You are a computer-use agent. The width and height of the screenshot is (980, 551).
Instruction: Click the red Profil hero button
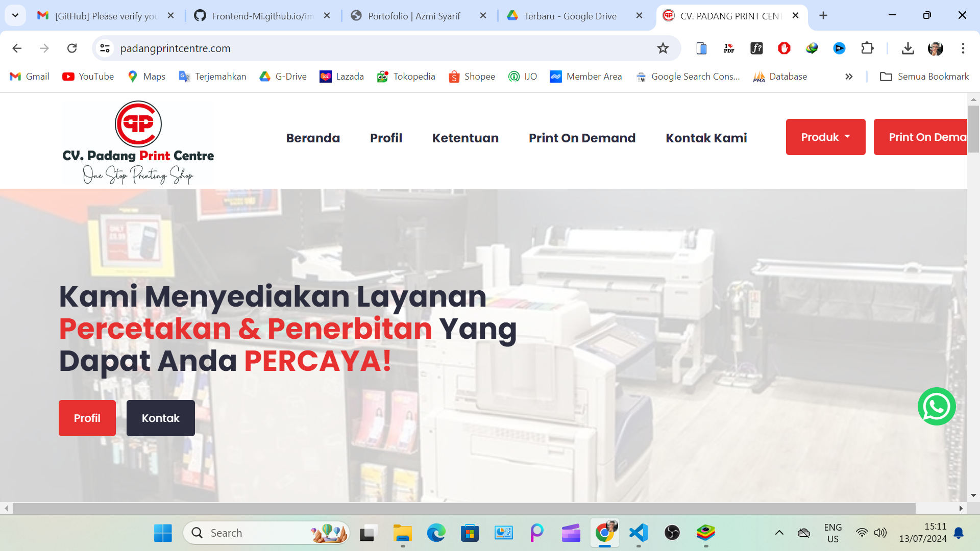click(x=87, y=418)
